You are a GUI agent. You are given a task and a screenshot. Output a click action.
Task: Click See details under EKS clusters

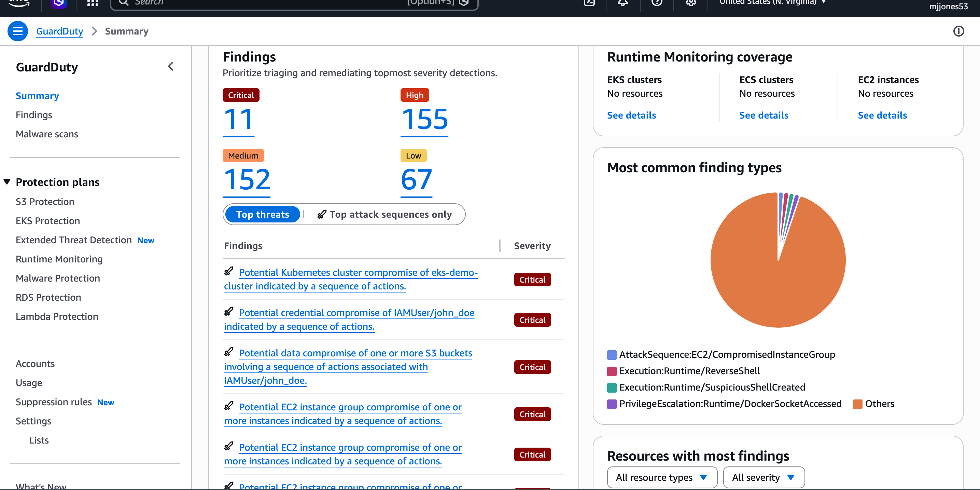631,115
